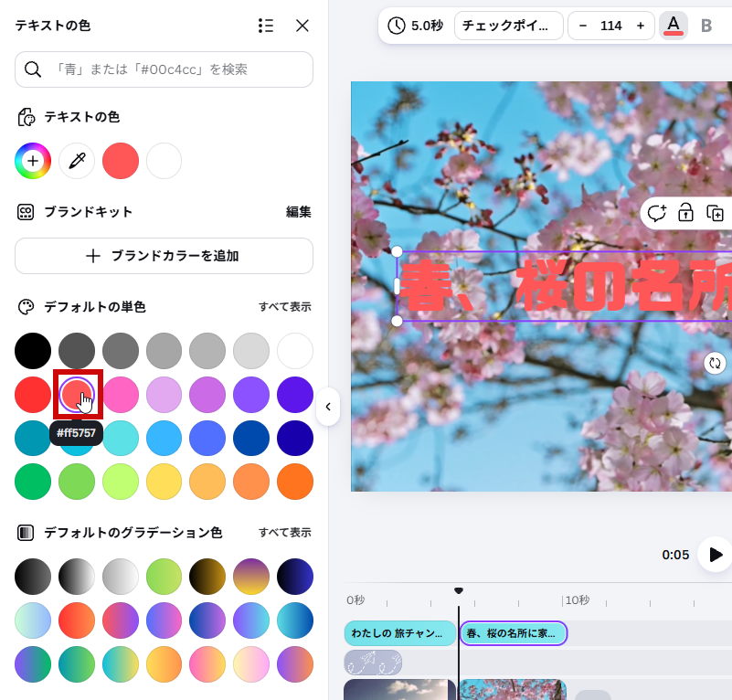Screen dimensions: 732x700
Task: Click the color search field
Action: click(164, 69)
